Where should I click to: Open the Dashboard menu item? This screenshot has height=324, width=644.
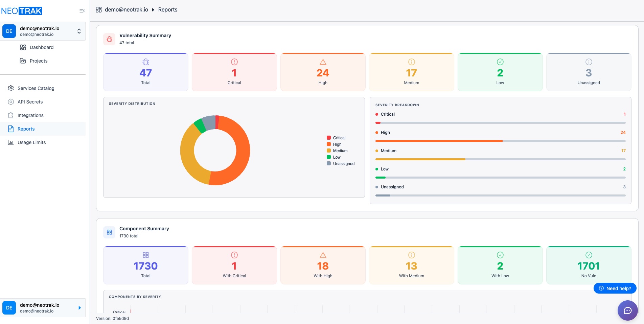pyautogui.click(x=41, y=47)
